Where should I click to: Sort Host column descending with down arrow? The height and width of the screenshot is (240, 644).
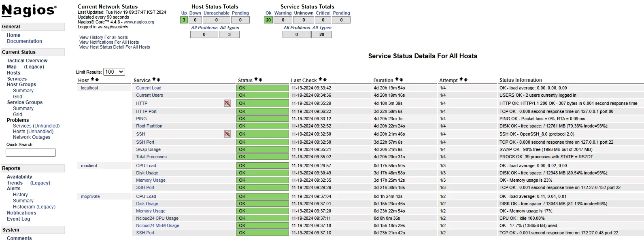pyautogui.click(x=97, y=80)
